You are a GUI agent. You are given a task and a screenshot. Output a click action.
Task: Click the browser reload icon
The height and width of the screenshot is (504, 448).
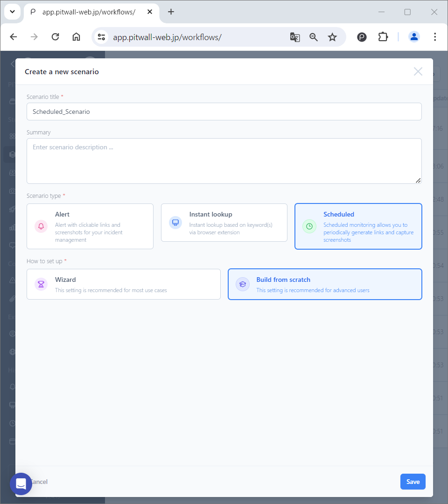tap(55, 37)
